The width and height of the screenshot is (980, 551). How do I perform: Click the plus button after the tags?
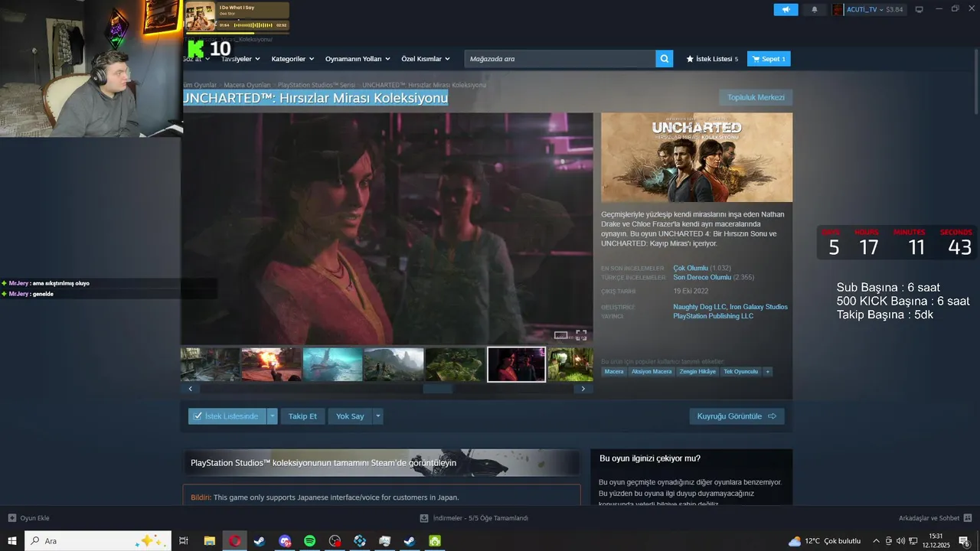[767, 372]
